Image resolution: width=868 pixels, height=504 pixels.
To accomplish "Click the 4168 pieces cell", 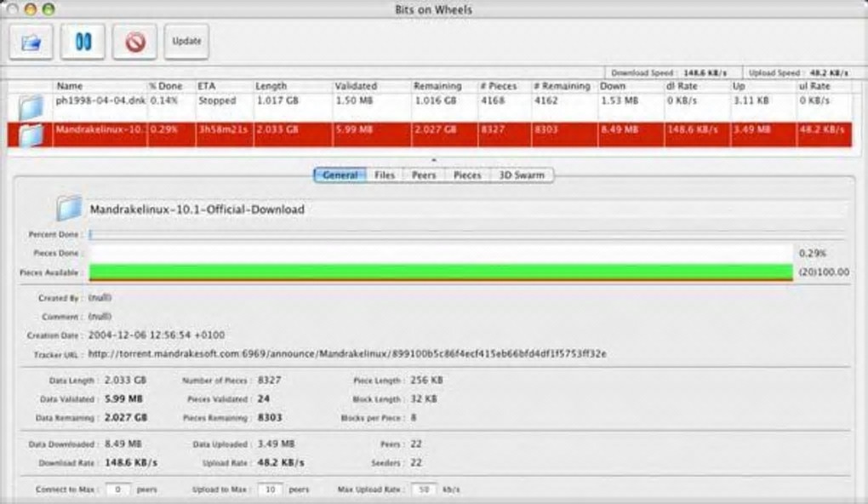I will (493, 100).
